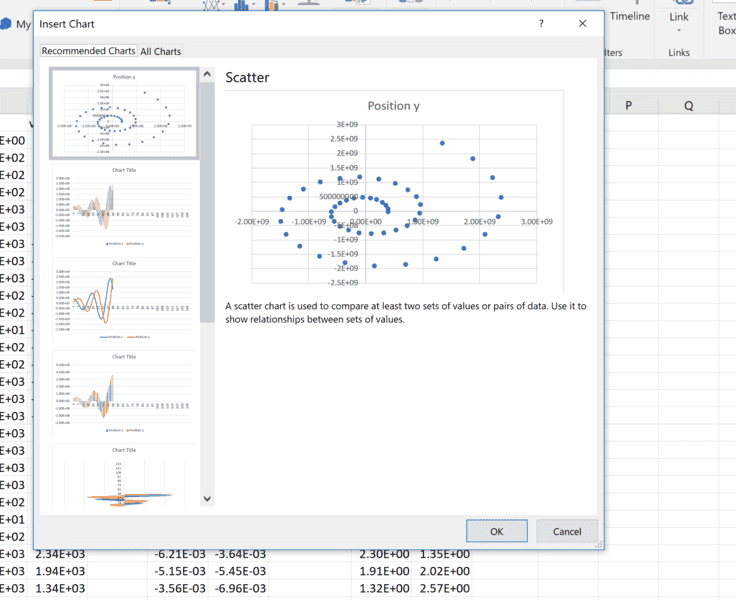
Task: Open help with the question mark button
Action: (541, 23)
